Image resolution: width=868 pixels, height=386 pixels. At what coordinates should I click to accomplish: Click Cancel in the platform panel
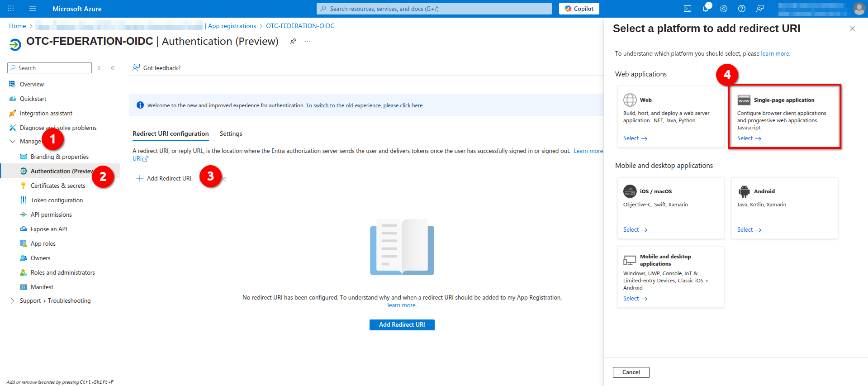coord(631,372)
